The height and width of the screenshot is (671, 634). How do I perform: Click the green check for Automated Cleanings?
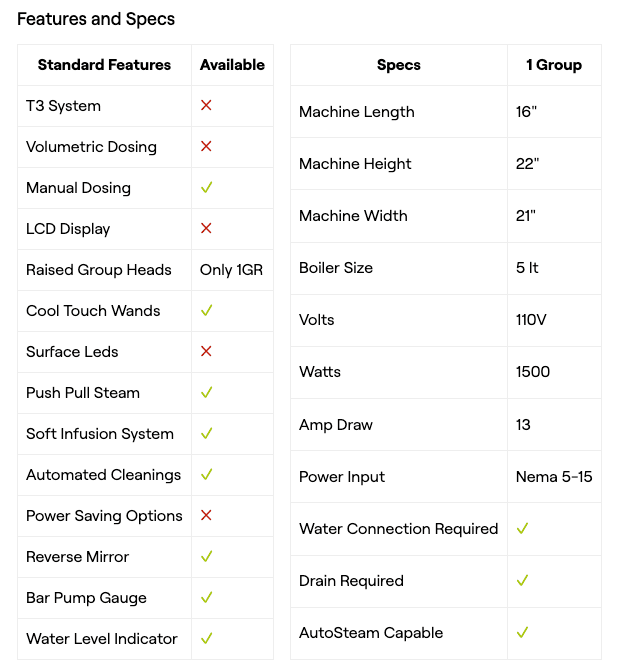pyautogui.click(x=207, y=474)
